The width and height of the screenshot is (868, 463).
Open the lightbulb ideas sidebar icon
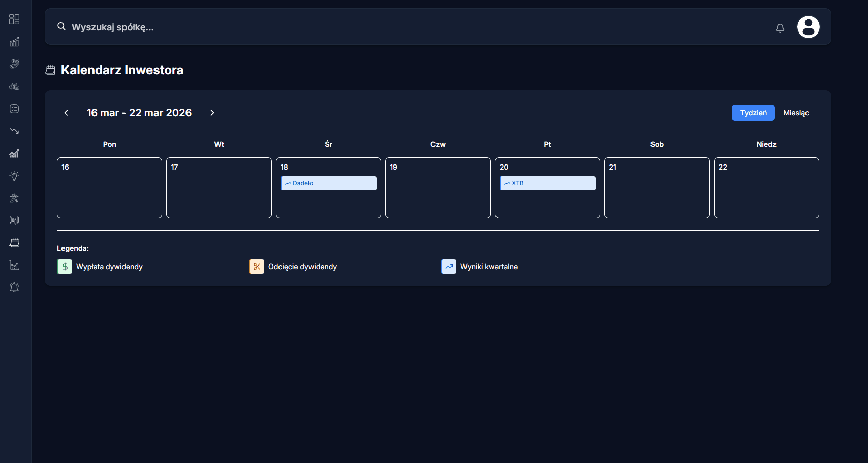point(14,176)
